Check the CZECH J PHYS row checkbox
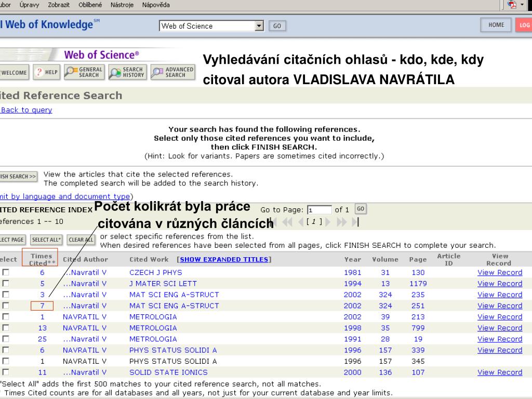Screen dimensions: 532x399 tap(6, 272)
